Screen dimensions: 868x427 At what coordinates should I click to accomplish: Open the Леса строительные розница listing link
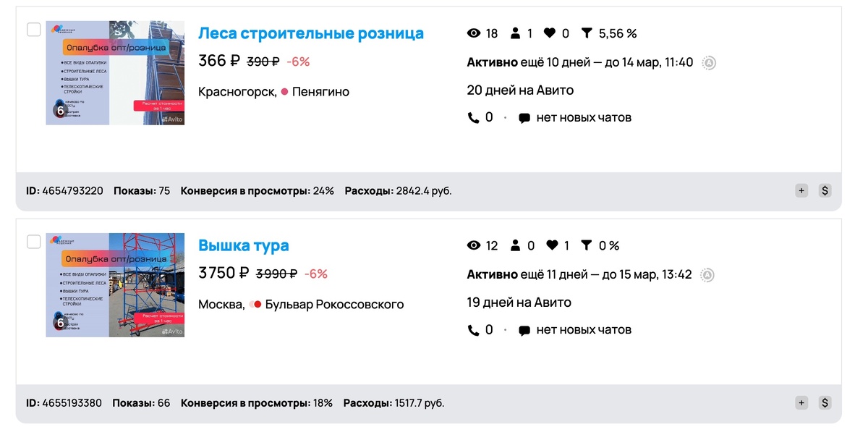pos(311,32)
